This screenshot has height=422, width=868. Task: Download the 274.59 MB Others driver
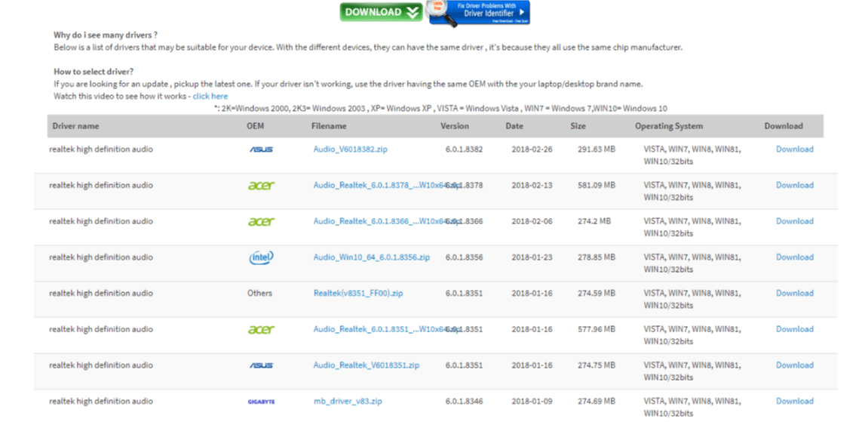click(794, 293)
